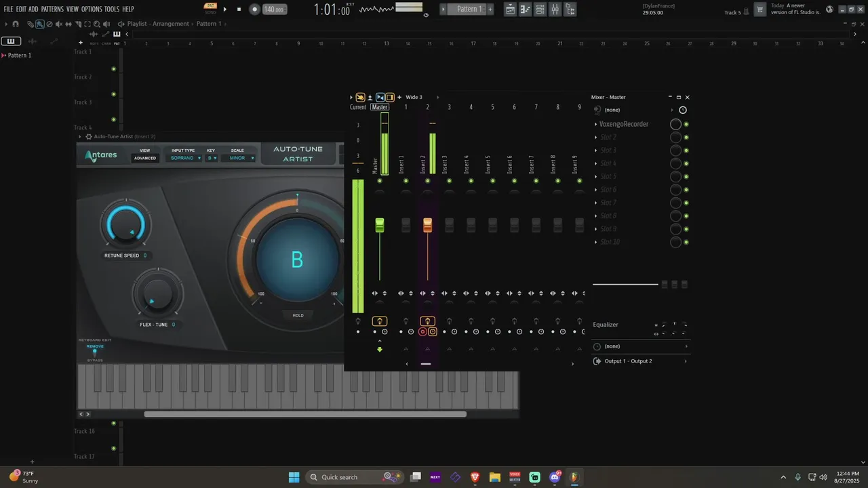
Task: Select the playlist Draw pencil tool
Action: (x=31, y=24)
